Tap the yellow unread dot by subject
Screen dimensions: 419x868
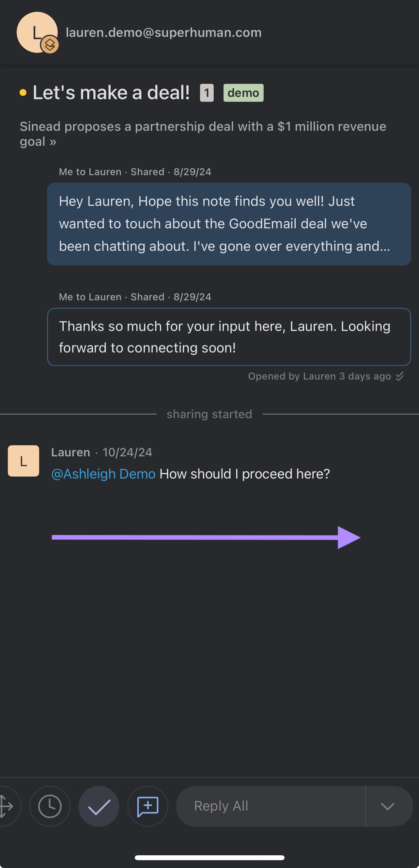pyautogui.click(x=23, y=93)
